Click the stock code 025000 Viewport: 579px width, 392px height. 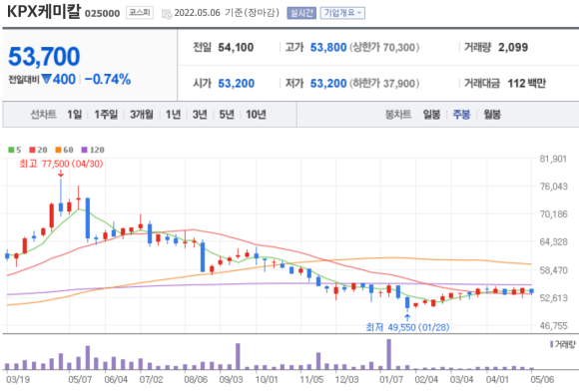coord(102,13)
